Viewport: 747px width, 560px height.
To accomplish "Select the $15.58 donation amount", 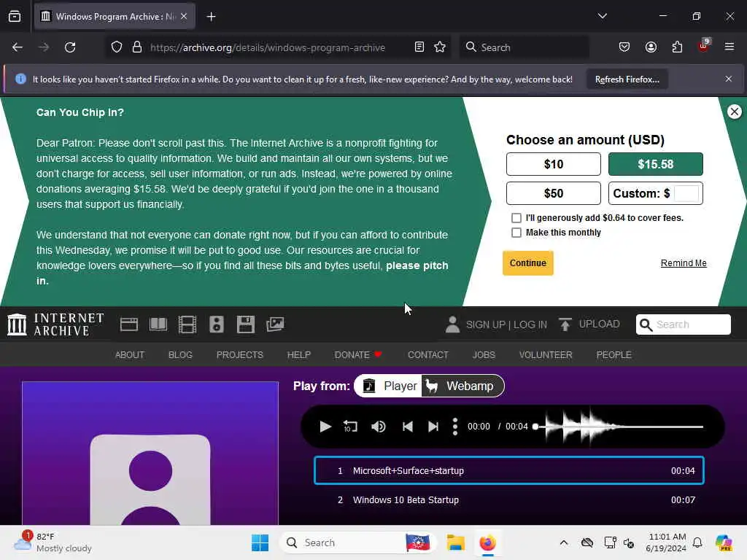I will pos(656,164).
